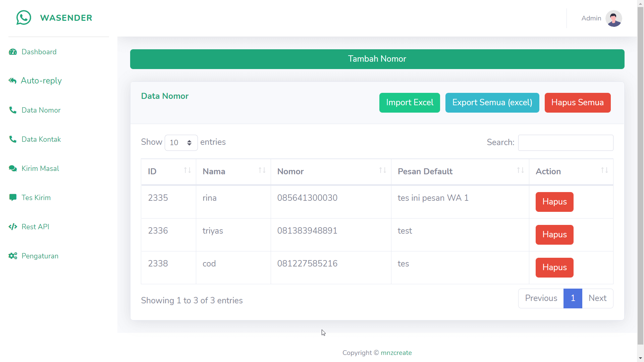Click the WhatsApp logo icon

(23, 18)
